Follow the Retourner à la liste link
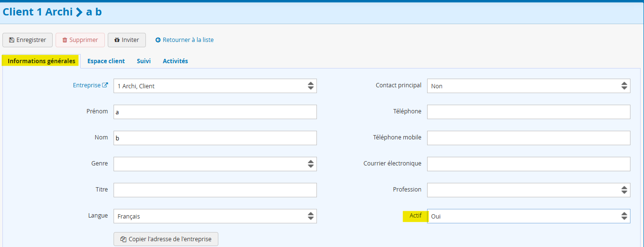 click(185, 40)
